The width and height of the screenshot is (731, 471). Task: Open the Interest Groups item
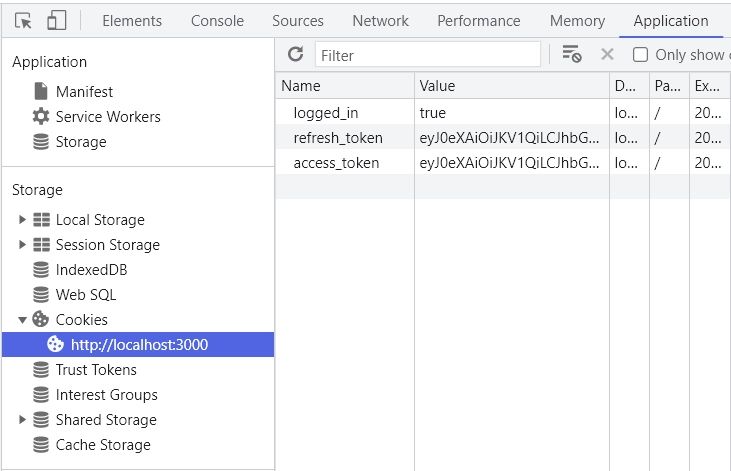click(107, 395)
